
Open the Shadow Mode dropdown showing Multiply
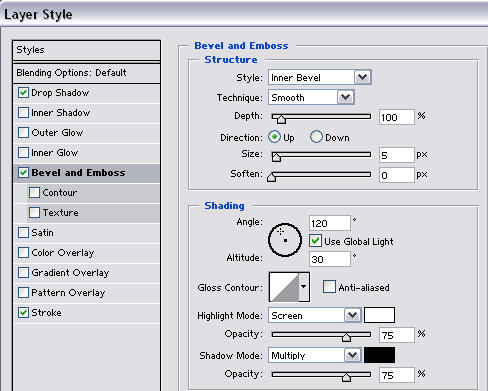pyautogui.click(x=315, y=355)
